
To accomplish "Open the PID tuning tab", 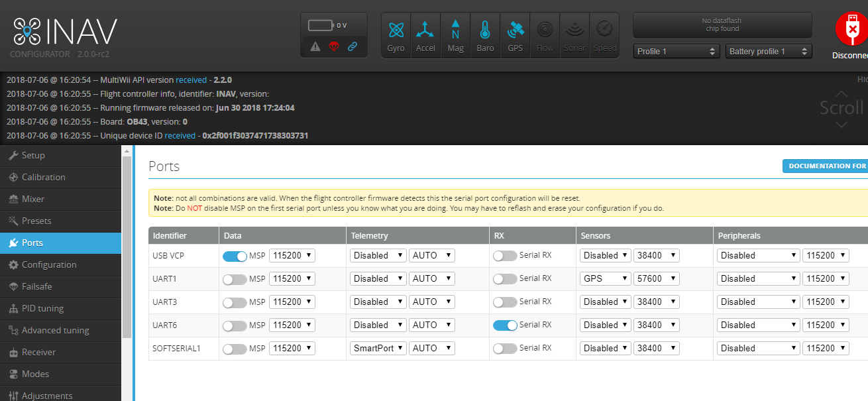I will point(61,308).
